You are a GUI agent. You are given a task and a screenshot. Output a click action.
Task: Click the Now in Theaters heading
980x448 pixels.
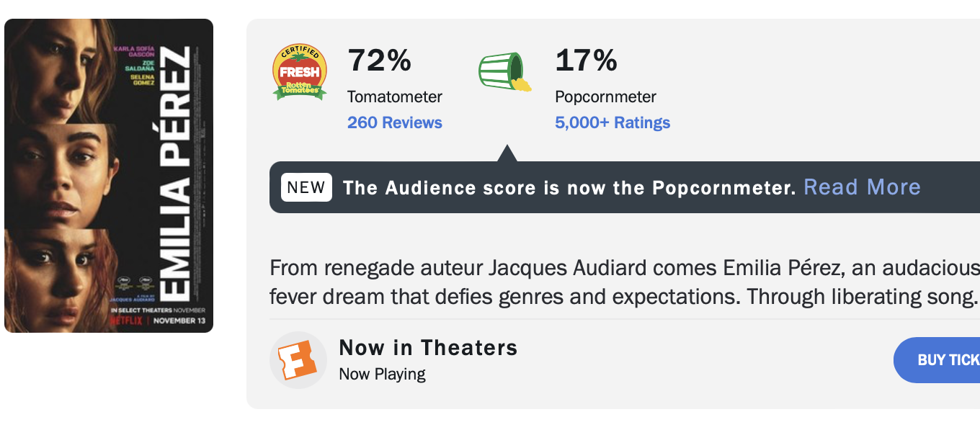coord(428,348)
